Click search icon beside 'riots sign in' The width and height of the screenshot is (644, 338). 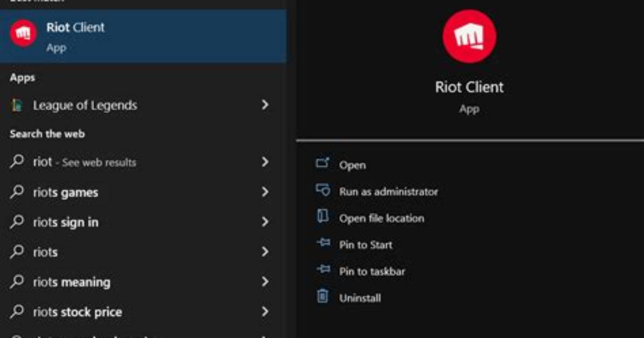[17, 221]
